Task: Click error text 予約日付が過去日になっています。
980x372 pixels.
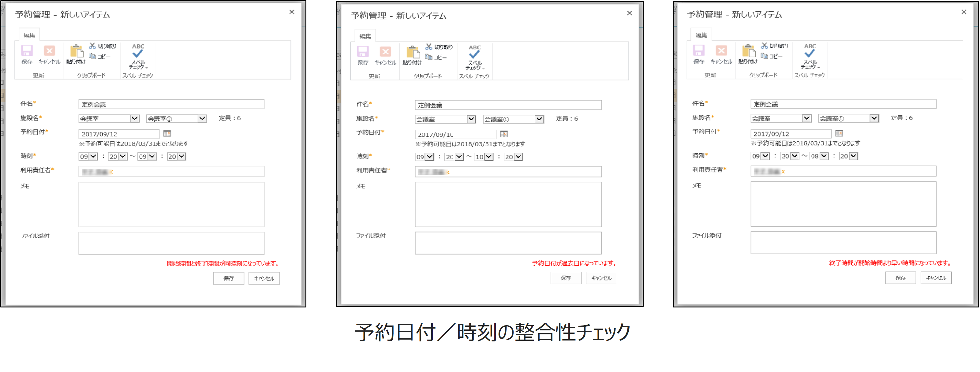Action: coord(575,263)
